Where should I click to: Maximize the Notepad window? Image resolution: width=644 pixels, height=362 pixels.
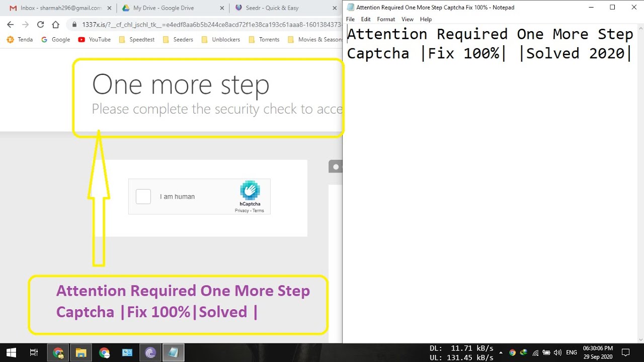[x=612, y=8]
